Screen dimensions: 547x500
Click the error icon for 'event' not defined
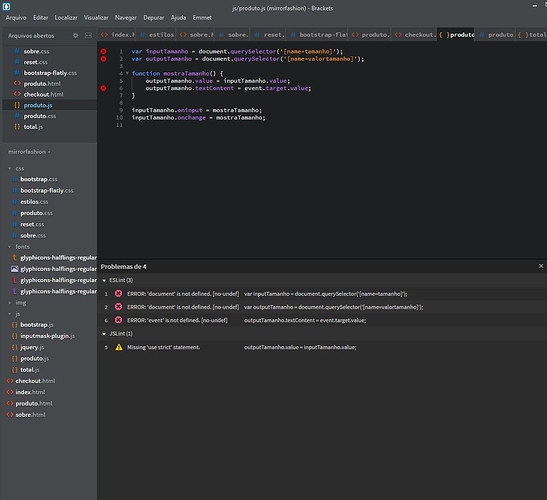point(119,320)
